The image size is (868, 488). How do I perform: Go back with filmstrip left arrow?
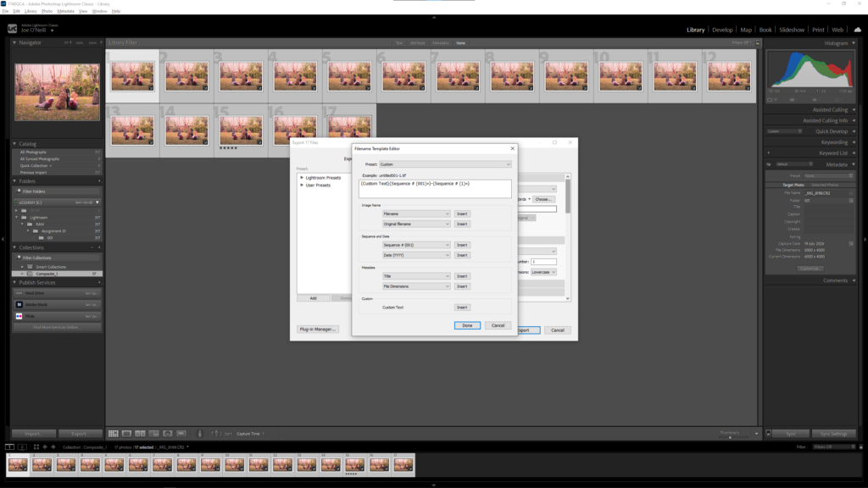coord(45,447)
